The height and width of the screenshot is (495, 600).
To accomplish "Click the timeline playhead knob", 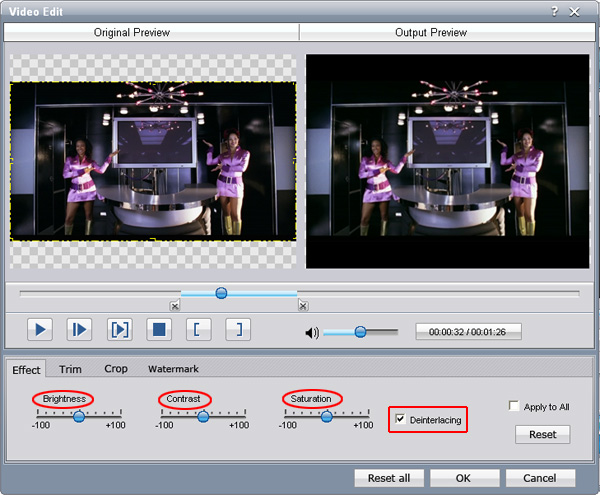I will [x=221, y=293].
